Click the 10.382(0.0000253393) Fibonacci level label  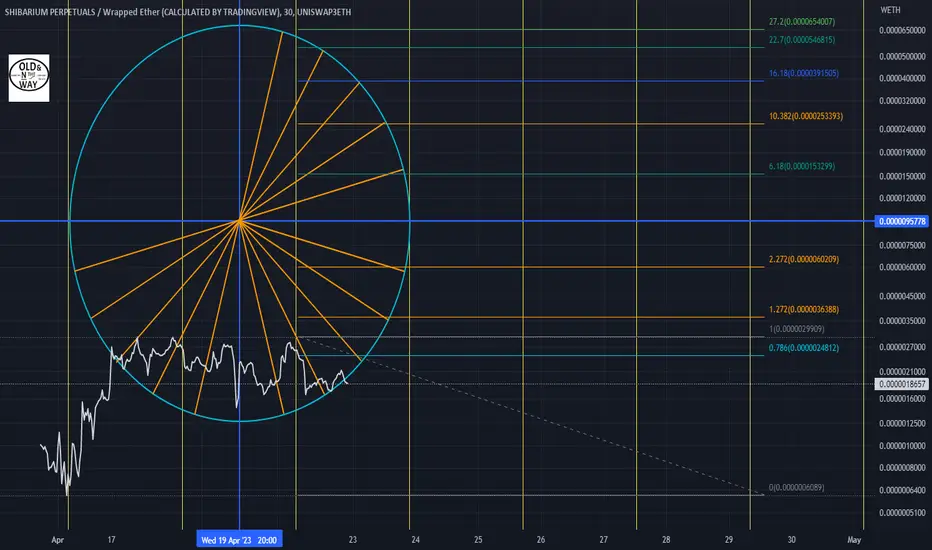[805, 116]
